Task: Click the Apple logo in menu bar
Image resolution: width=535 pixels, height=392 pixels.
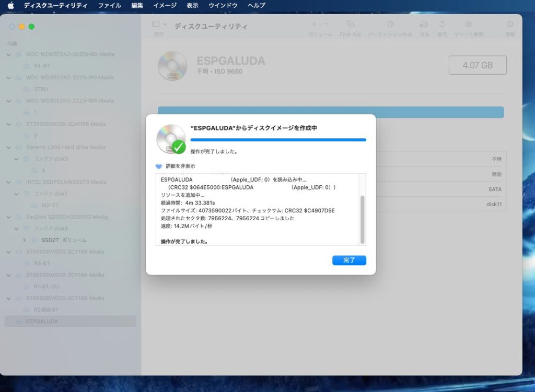Action: [10, 5]
